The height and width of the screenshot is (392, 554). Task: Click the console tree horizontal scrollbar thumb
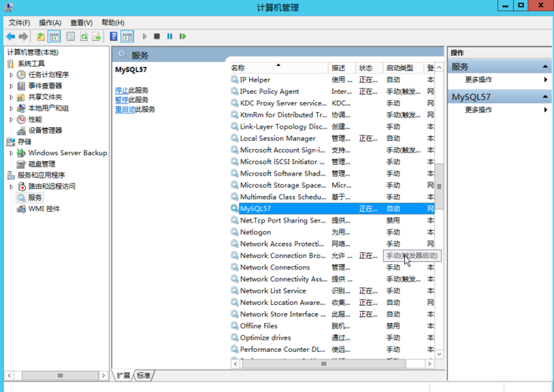[x=61, y=375]
